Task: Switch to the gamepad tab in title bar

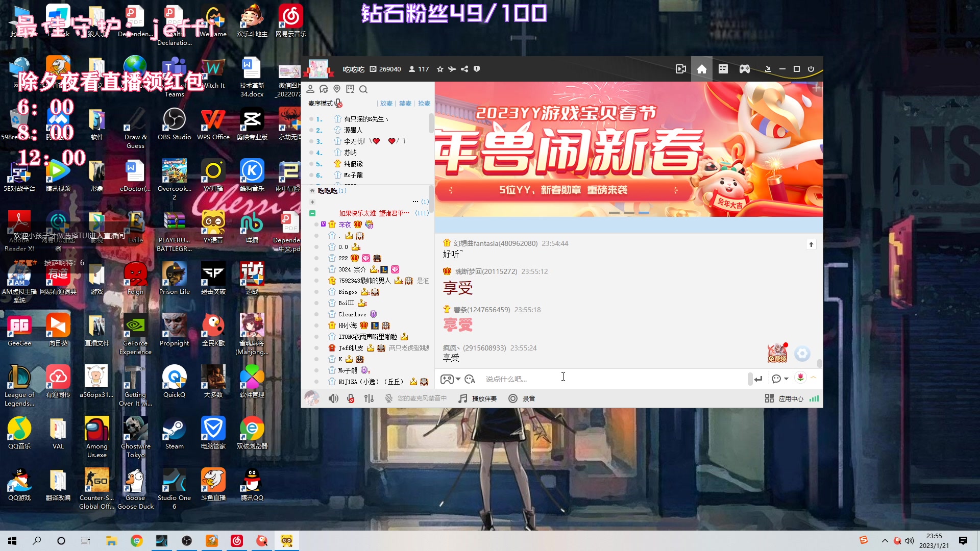Action: point(744,69)
